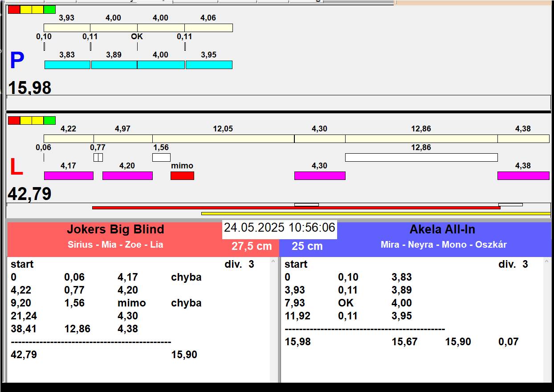Select the Jokers Big Blind team header
This screenshot has height=392, width=554.
[x=115, y=229]
